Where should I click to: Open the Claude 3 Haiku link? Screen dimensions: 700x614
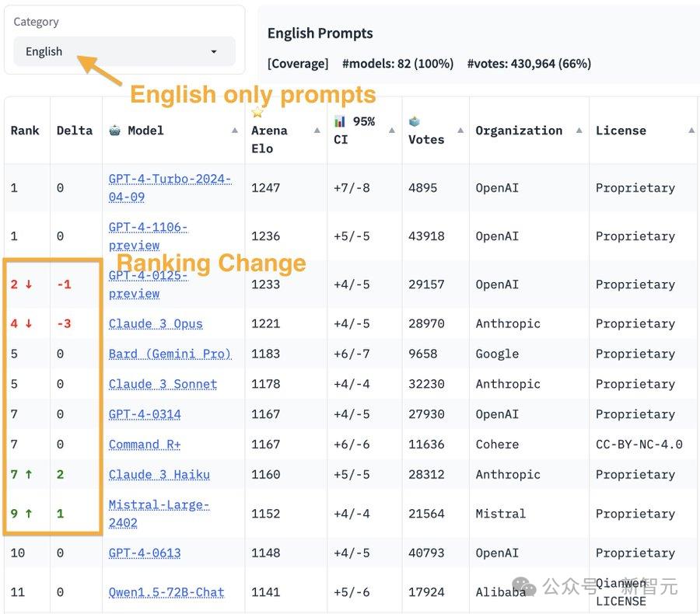click(159, 474)
